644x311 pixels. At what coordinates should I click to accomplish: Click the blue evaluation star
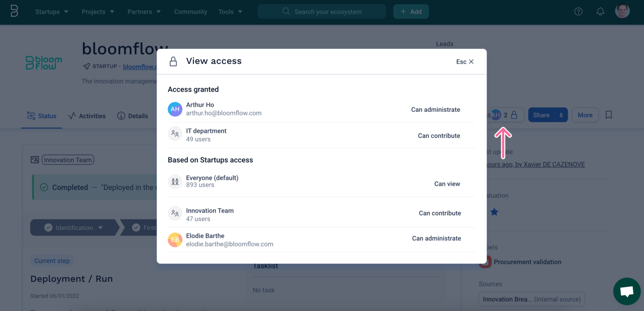click(x=494, y=212)
